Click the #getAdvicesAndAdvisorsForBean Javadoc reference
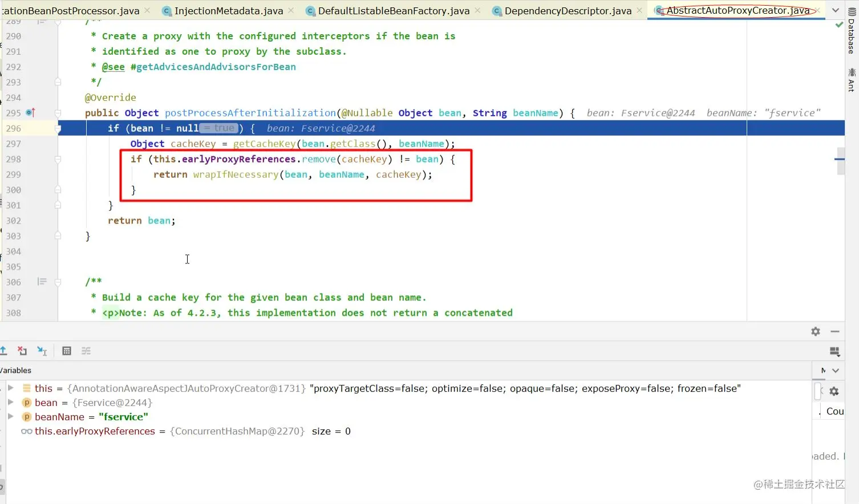 [x=213, y=67]
